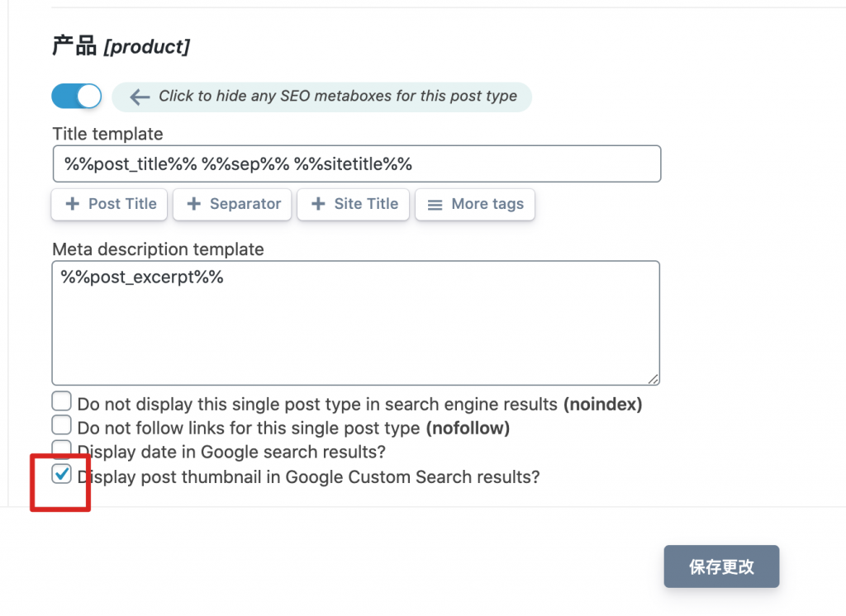846x616 pixels.
Task: Uncheck Display post thumbnail checkbox
Action: pos(62,474)
